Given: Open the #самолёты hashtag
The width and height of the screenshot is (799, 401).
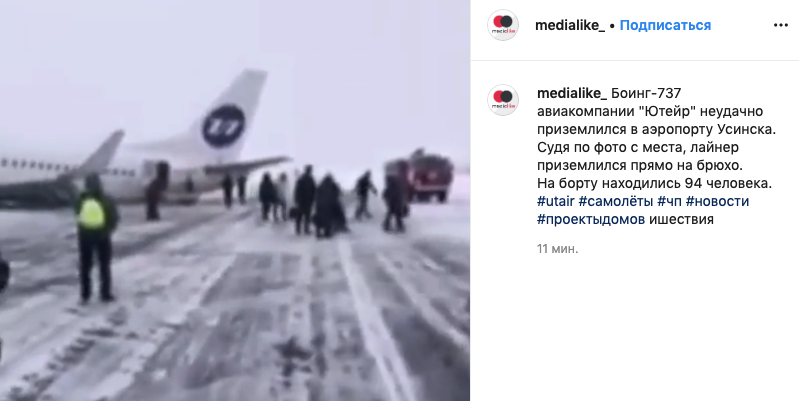Looking at the screenshot, I should pos(616,201).
